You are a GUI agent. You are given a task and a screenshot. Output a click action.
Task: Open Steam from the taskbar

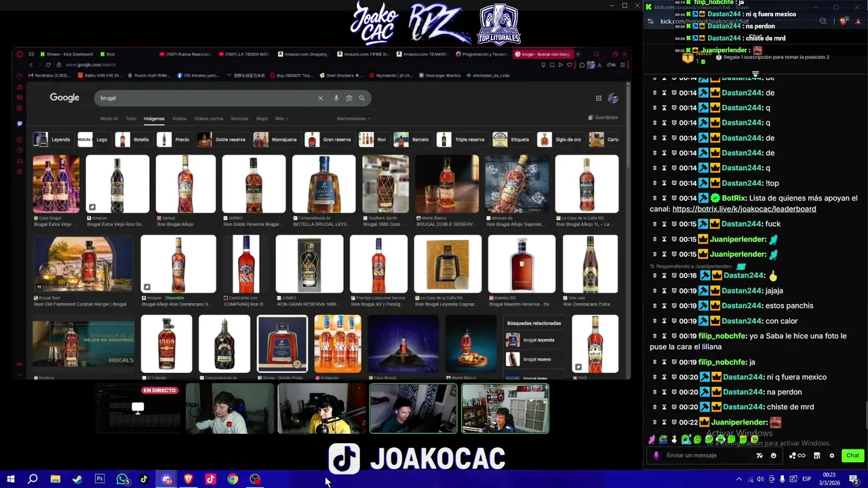[77, 479]
